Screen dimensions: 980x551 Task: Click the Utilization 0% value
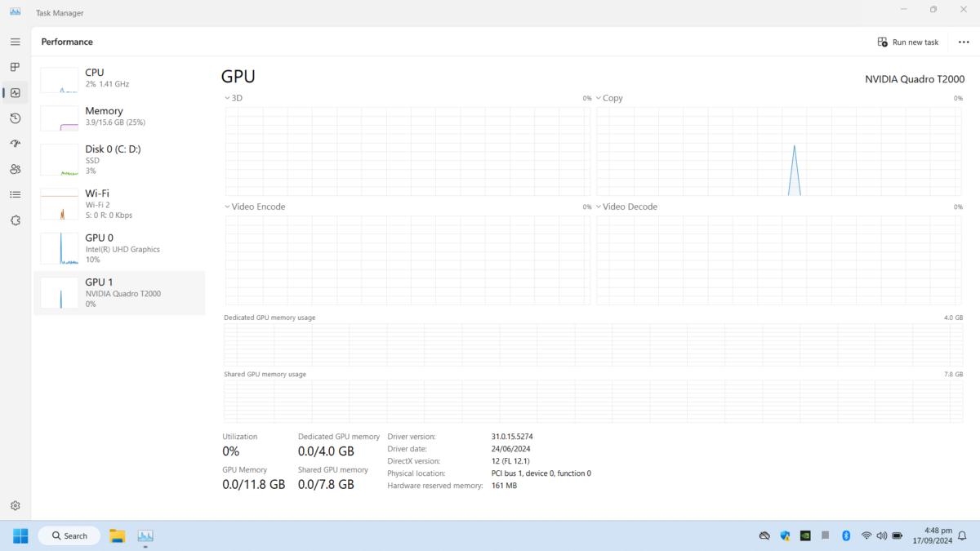point(231,451)
